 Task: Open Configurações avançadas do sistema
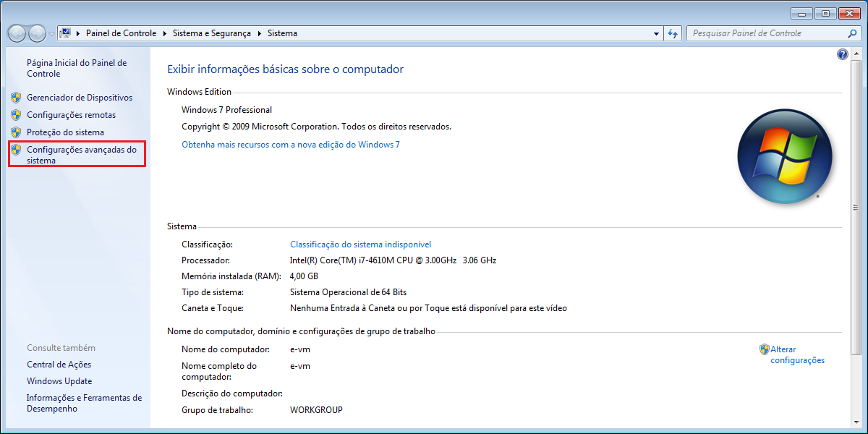[82, 155]
